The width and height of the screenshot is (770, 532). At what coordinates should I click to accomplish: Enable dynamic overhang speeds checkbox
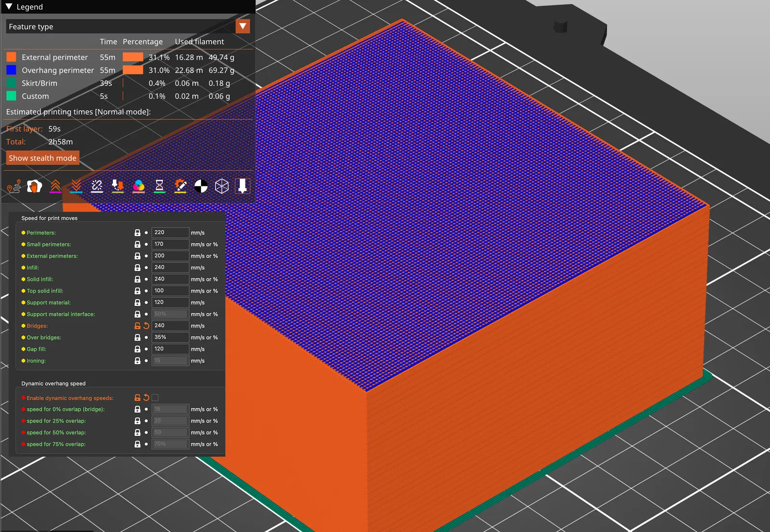pyautogui.click(x=155, y=398)
